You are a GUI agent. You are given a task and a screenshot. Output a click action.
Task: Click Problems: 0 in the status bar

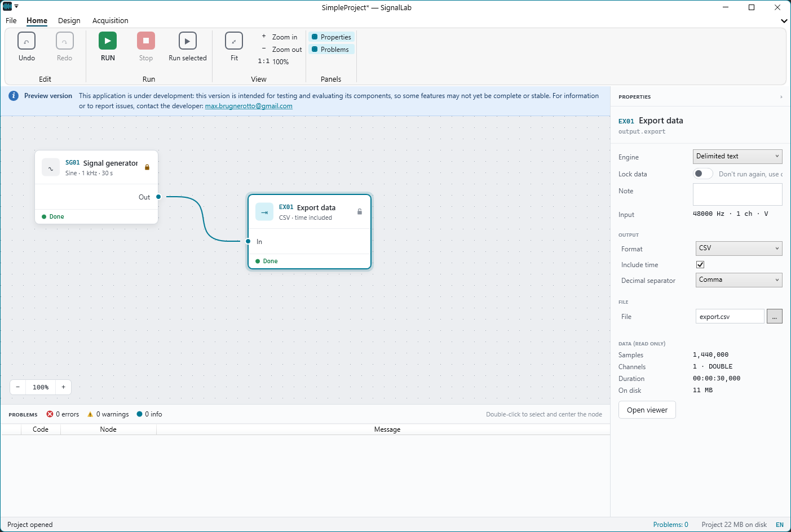pos(671,525)
